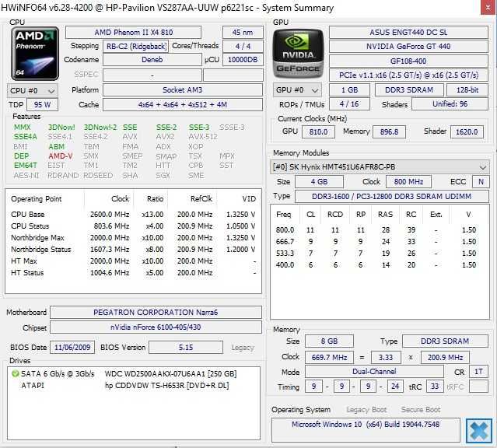Select the CPU Status operating point row
Viewport: 497px width, 448px height.
coord(133,226)
